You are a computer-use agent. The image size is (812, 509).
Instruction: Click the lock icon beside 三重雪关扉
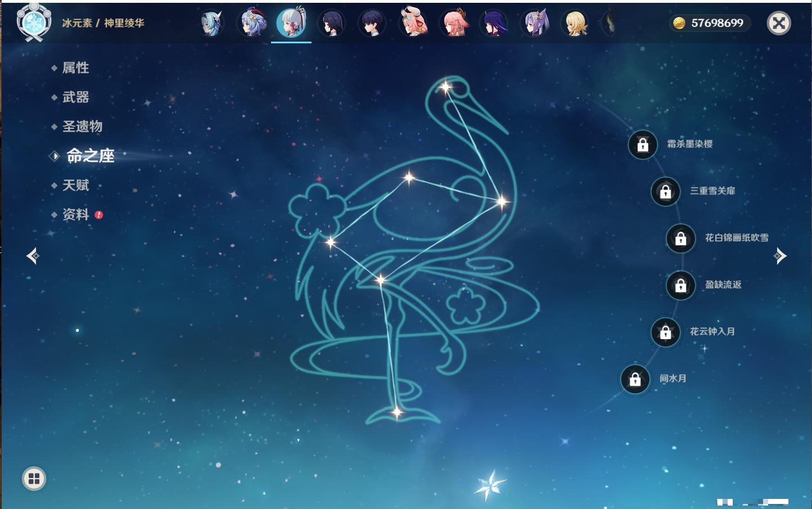666,192
